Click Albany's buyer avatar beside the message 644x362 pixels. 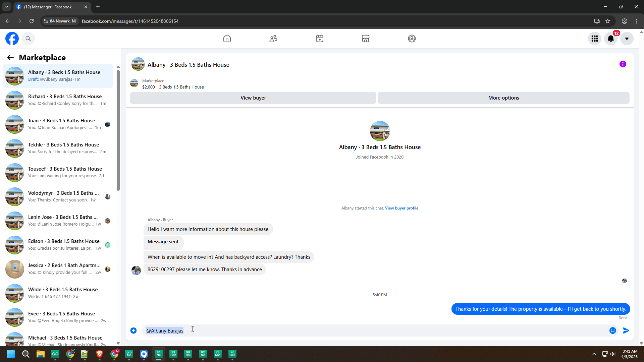pyautogui.click(x=136, y=270)
